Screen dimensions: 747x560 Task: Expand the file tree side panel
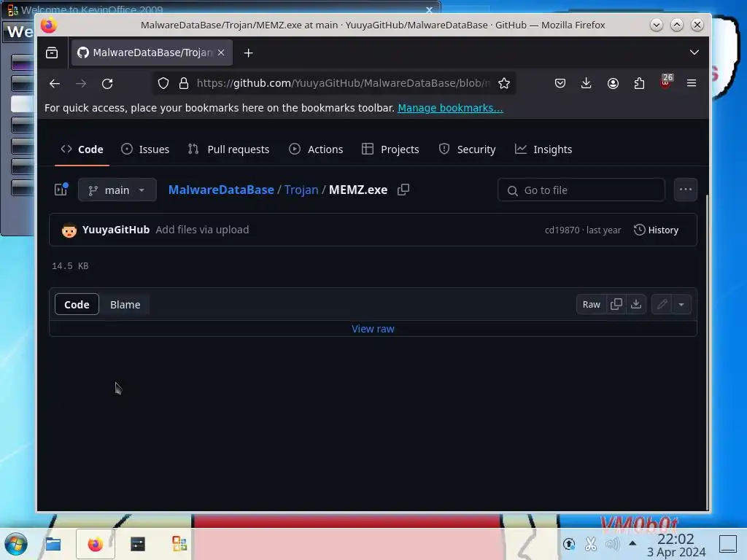(x=61, y=190)
